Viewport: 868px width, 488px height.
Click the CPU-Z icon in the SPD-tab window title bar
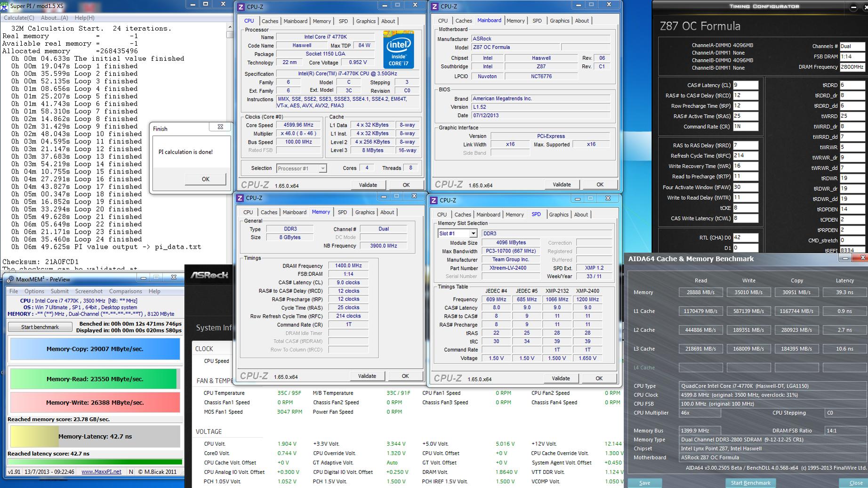click(x=434, y=200)
